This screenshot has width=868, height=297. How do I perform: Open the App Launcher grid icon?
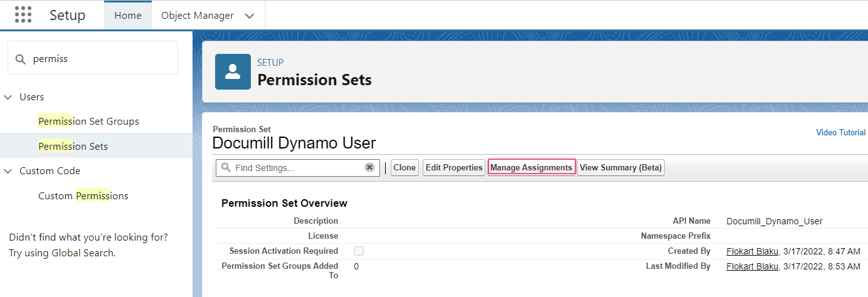tap(23, 15)
